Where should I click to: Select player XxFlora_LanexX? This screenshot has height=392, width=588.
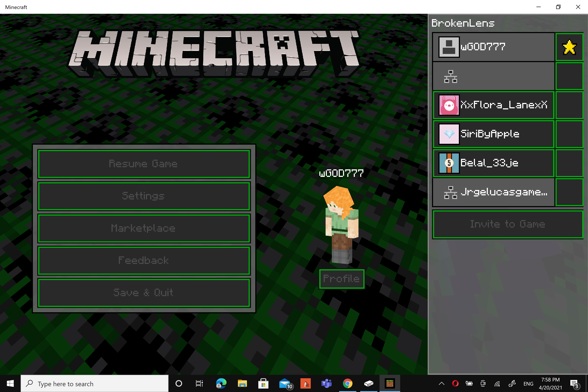tap(493, 105)
